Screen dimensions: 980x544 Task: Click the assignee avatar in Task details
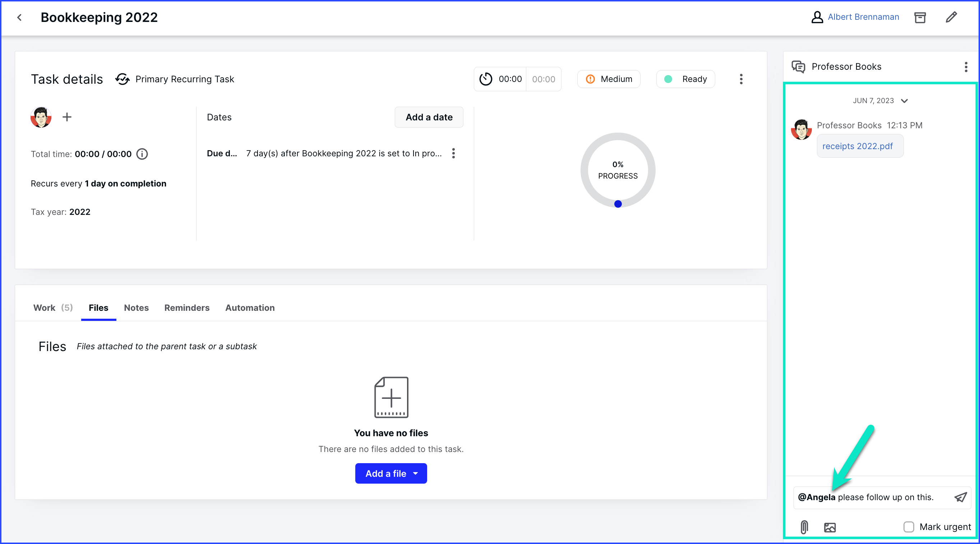pos(41,117)
